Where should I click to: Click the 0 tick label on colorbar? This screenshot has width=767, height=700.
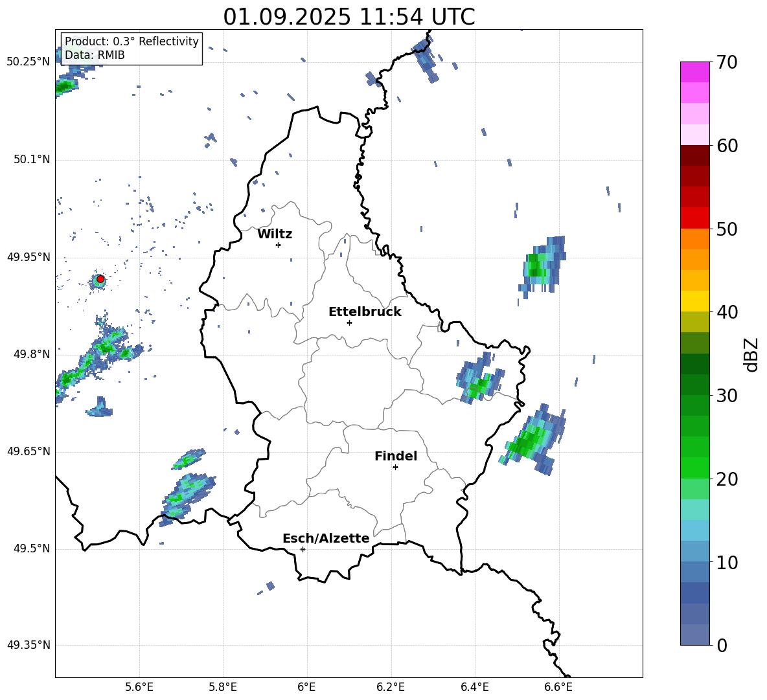point(722,645)
